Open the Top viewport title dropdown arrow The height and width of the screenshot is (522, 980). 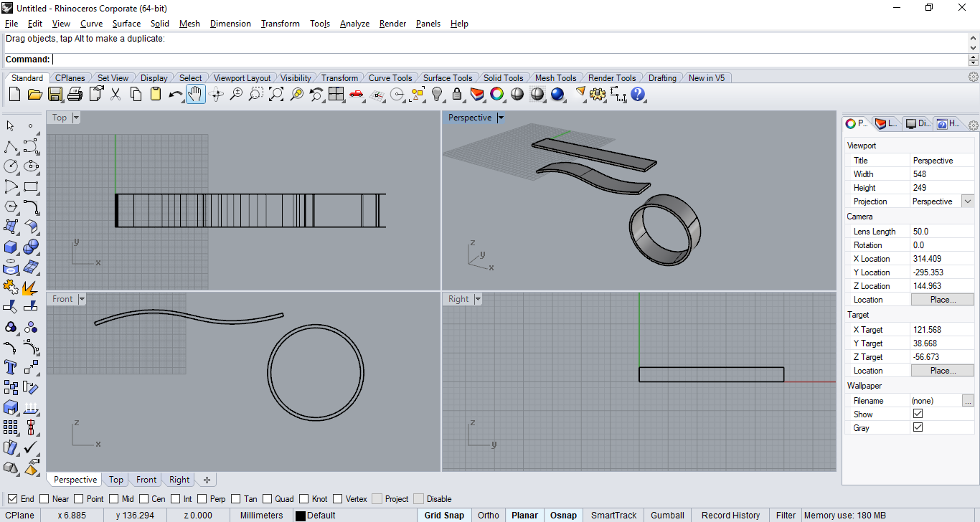pyautogui.click(x=76, y=118)
